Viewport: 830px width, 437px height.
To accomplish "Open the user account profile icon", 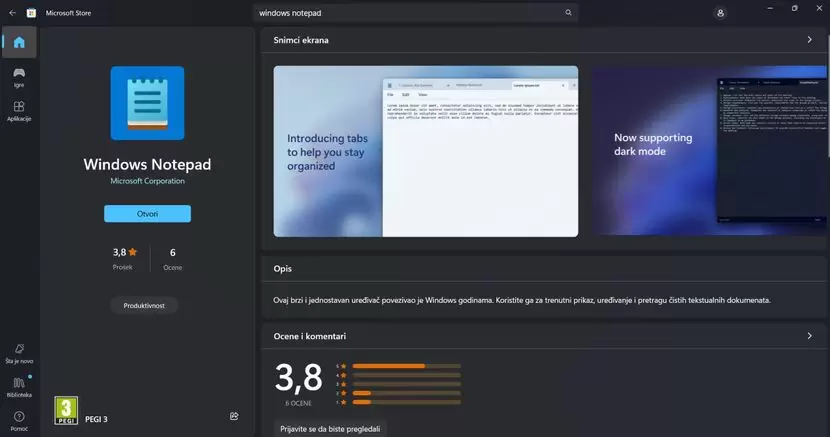I will pyautogui.click(x=720, y=13).
